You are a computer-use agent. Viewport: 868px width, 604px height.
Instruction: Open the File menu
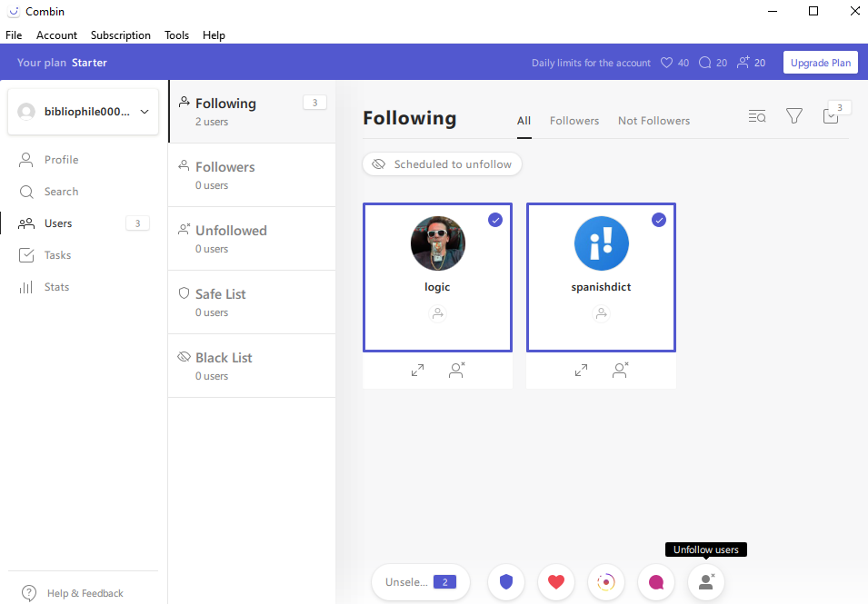pos(14,35)
